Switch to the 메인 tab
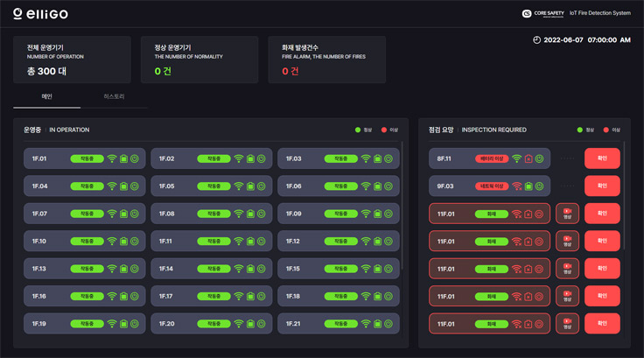644x358 pixels. [x=47, y=96]
